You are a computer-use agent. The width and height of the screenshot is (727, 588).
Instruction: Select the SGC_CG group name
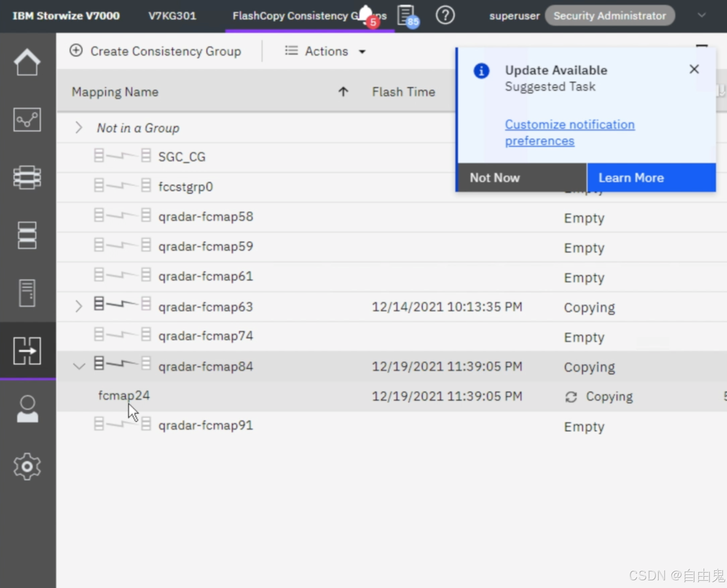tap(182, 157)
